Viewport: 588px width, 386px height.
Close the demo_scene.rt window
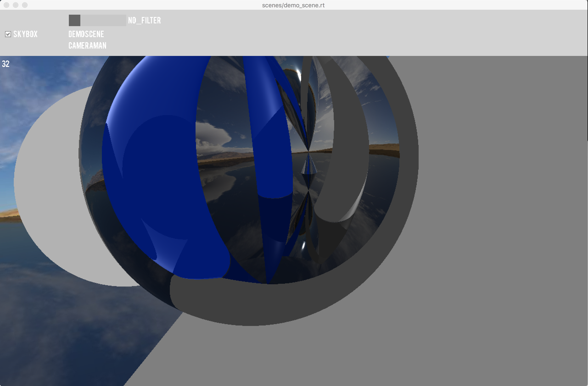tap(6, 5)
